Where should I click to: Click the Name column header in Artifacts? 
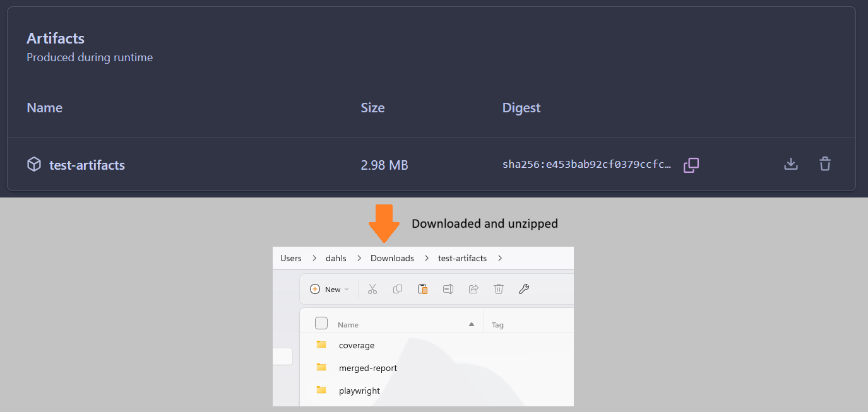coord(44,108)
